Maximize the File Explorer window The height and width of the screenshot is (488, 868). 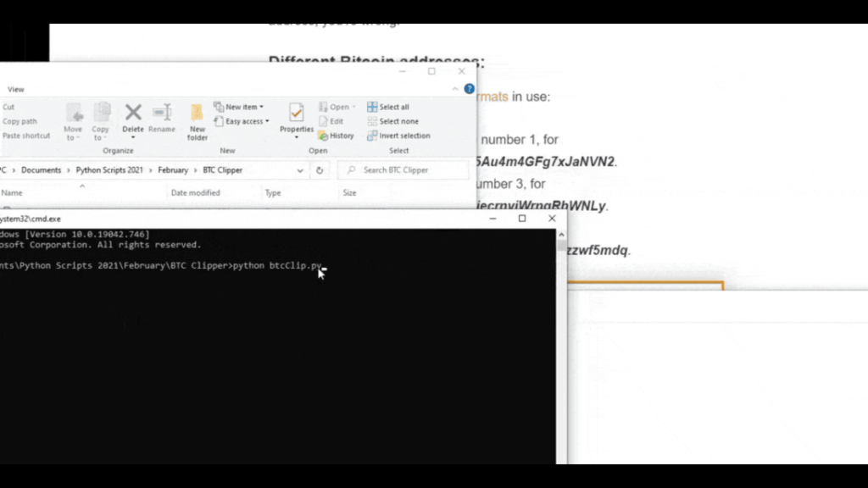pos(431,71)
